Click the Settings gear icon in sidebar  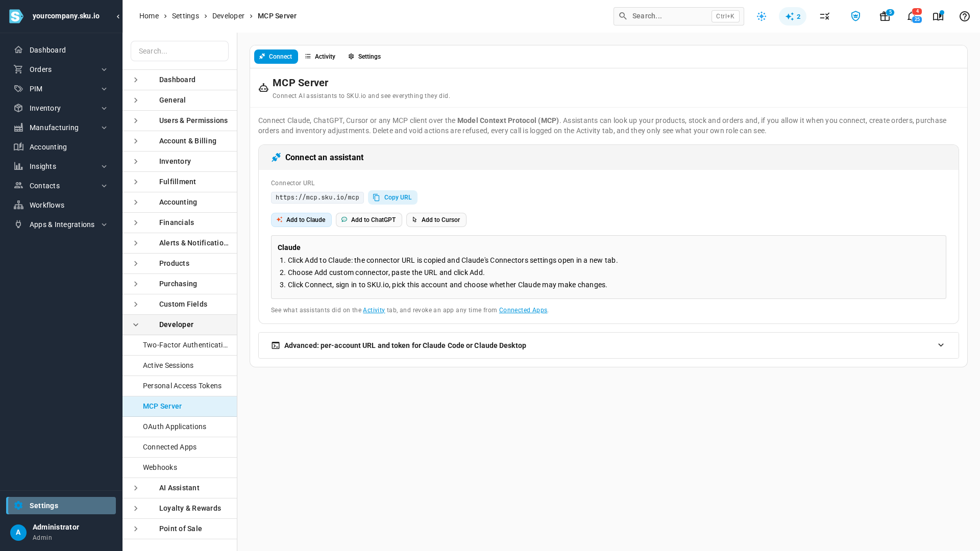pyautogui.click(x=18, y=506)
